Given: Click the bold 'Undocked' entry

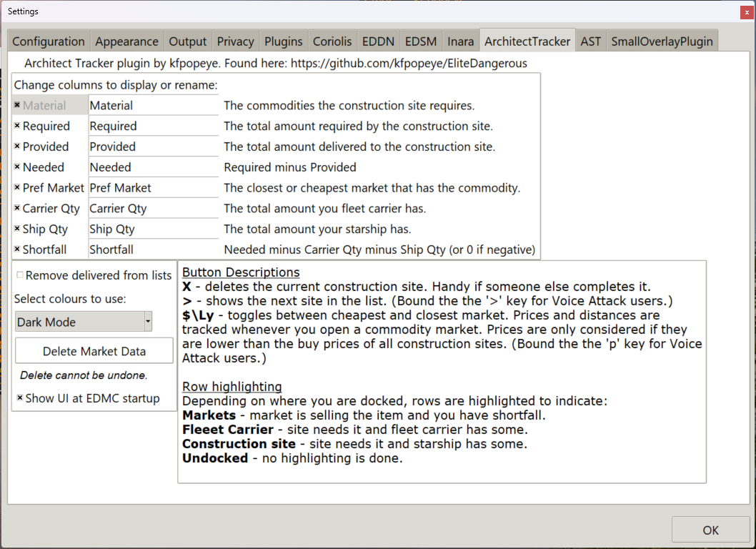Looking at the screenshot, I should click(215, 458).
